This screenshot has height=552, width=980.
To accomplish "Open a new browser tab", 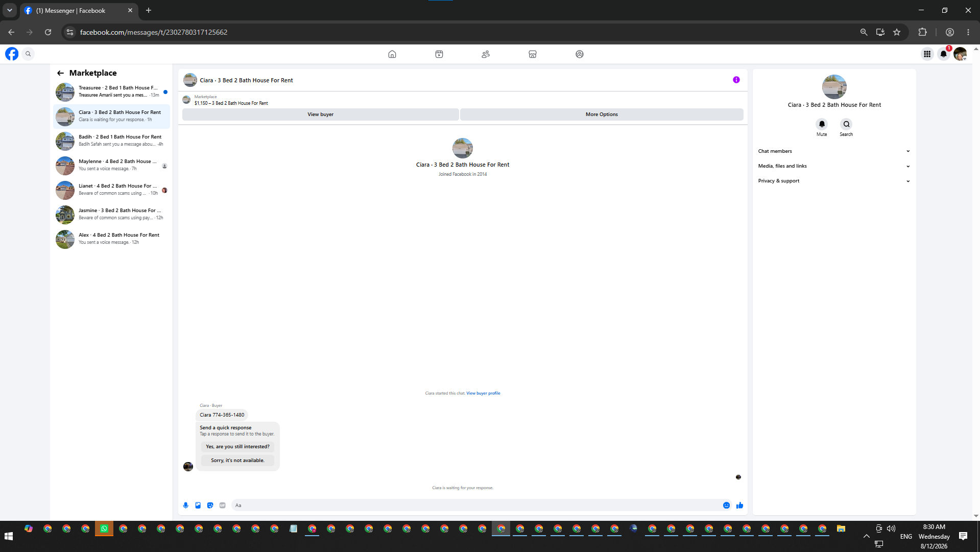I will (x=149, y=10).
